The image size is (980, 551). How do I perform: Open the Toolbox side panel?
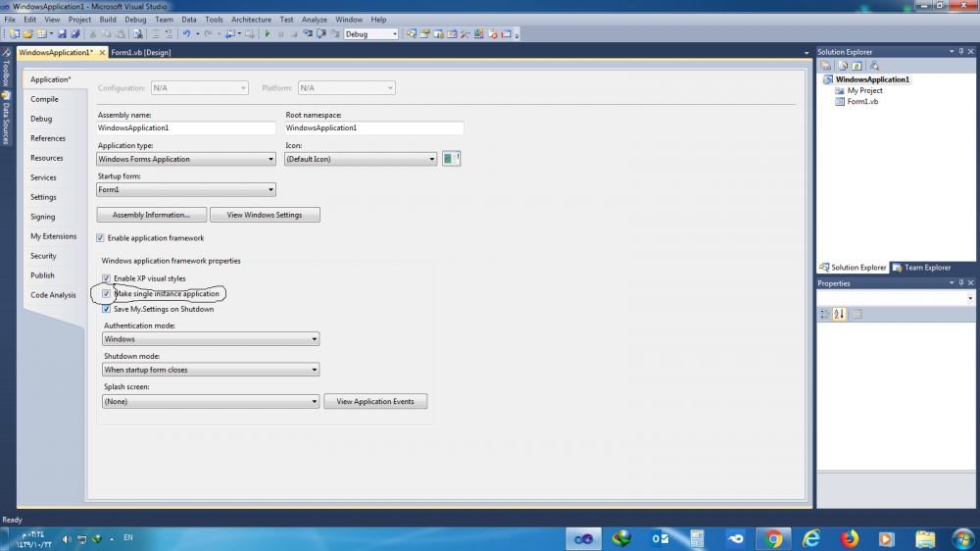coord(6,68)
